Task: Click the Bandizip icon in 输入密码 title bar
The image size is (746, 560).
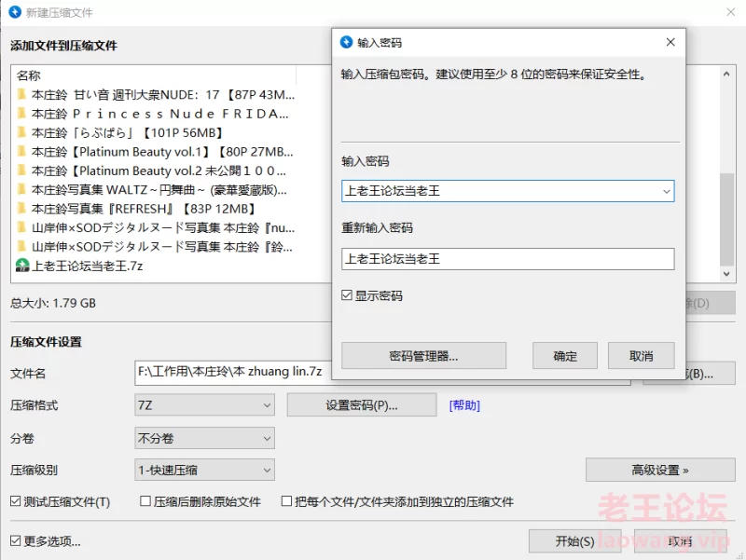Action: [347, 43]
